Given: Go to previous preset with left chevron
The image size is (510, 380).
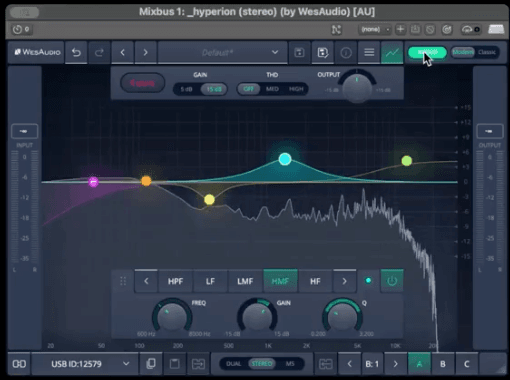Looking at the screenshot, I should click(x=123, y=52).
